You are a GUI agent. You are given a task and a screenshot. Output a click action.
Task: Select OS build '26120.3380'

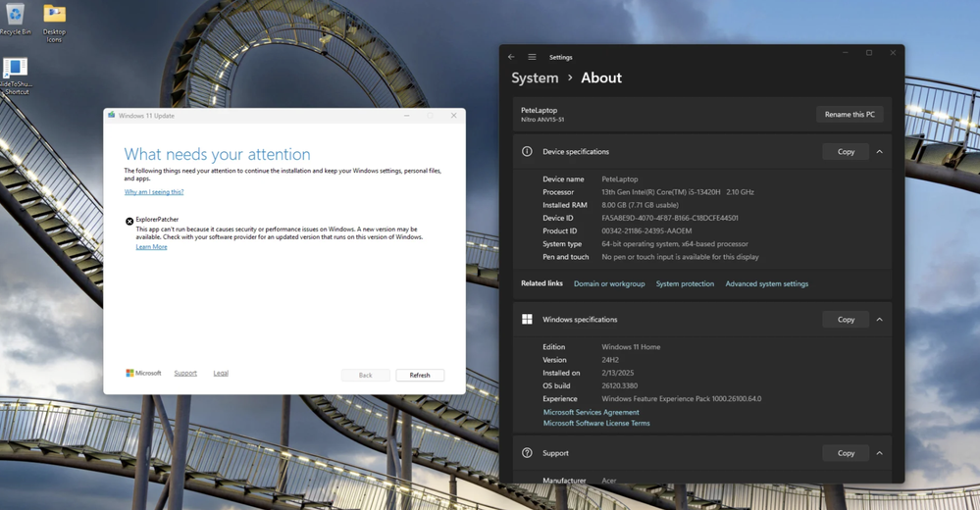(x=619, y=385)
